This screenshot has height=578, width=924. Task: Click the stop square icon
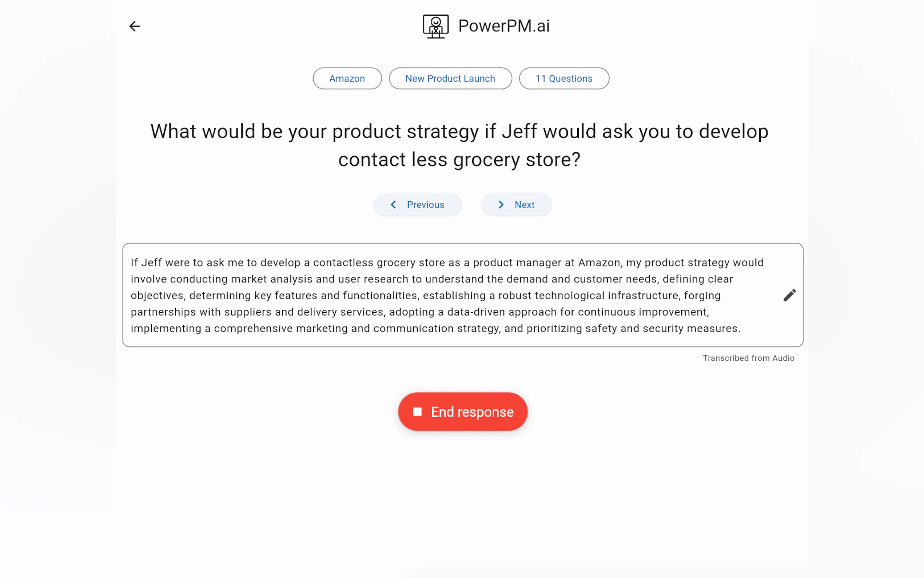(417, 412)
